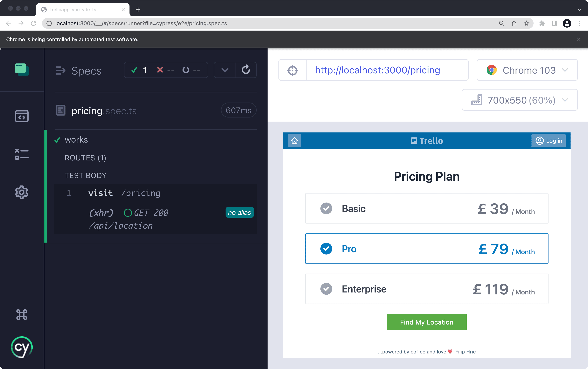
Task: Open the 700x550 viewport size dropdown
Action: point(520,100)
